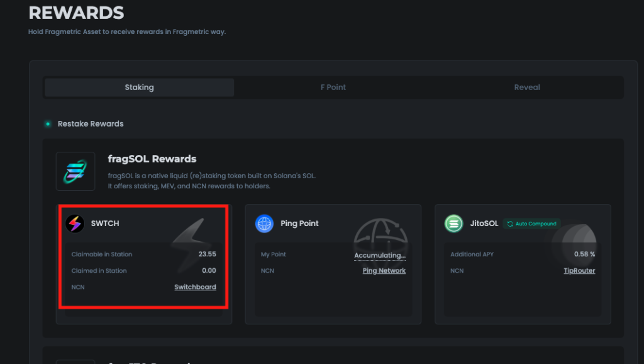Click the JitoSOL green coin icon

(454, 224)
